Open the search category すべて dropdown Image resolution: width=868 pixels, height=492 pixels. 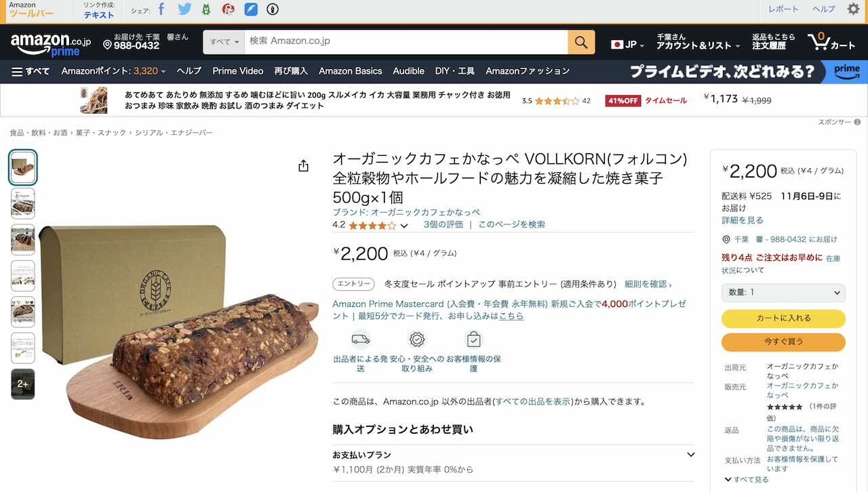click(x=224, y=42)
